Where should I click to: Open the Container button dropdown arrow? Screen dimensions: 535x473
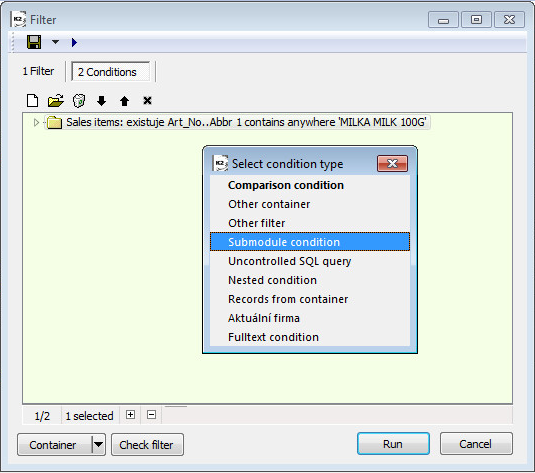(99, 445)
